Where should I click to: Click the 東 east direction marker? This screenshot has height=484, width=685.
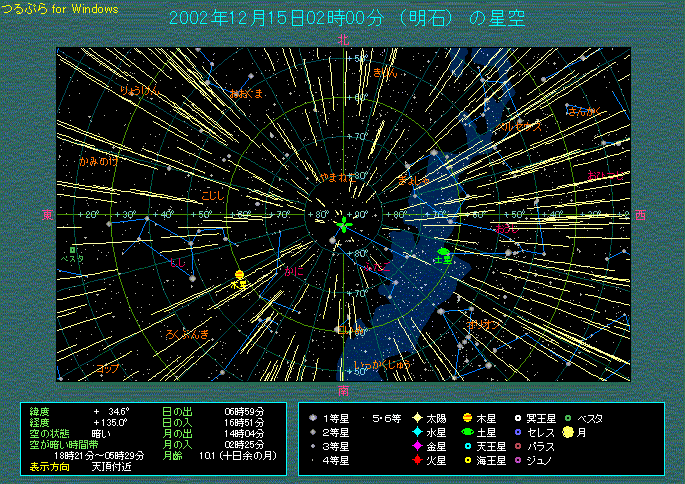tap(47, 214)
